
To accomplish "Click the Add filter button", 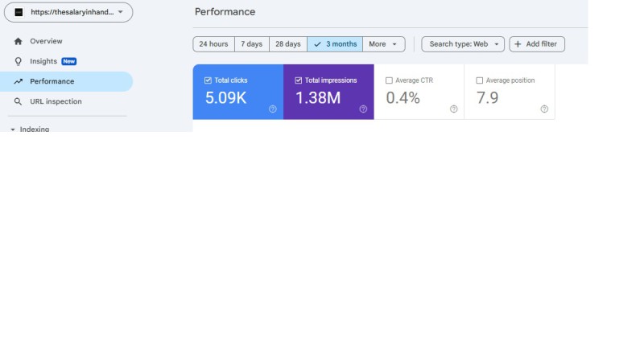I will pyautogui.click(x=537, y=44).
